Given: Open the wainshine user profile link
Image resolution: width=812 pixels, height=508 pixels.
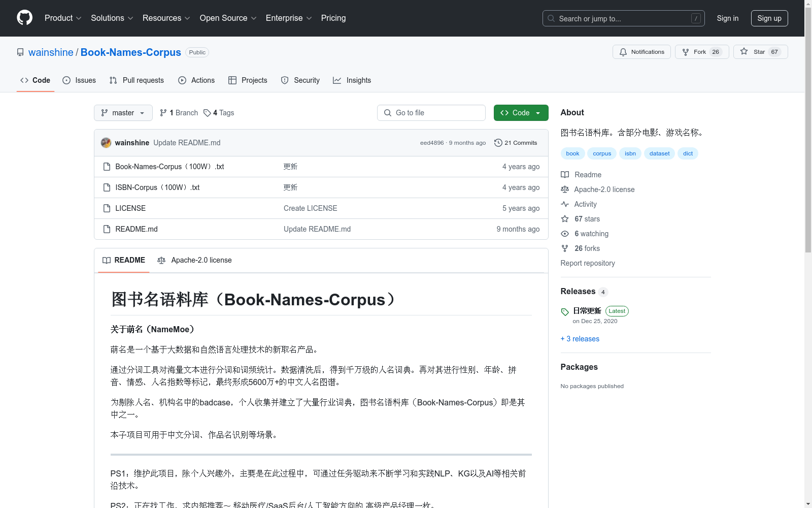Looking at the screenshot, I should pos(51,52).
